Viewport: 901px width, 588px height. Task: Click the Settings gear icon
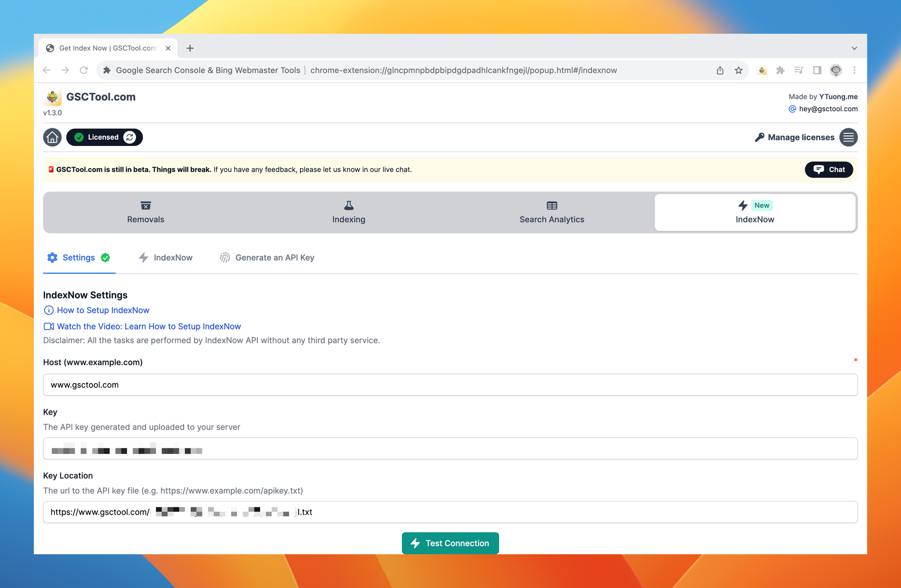point(52,258)
